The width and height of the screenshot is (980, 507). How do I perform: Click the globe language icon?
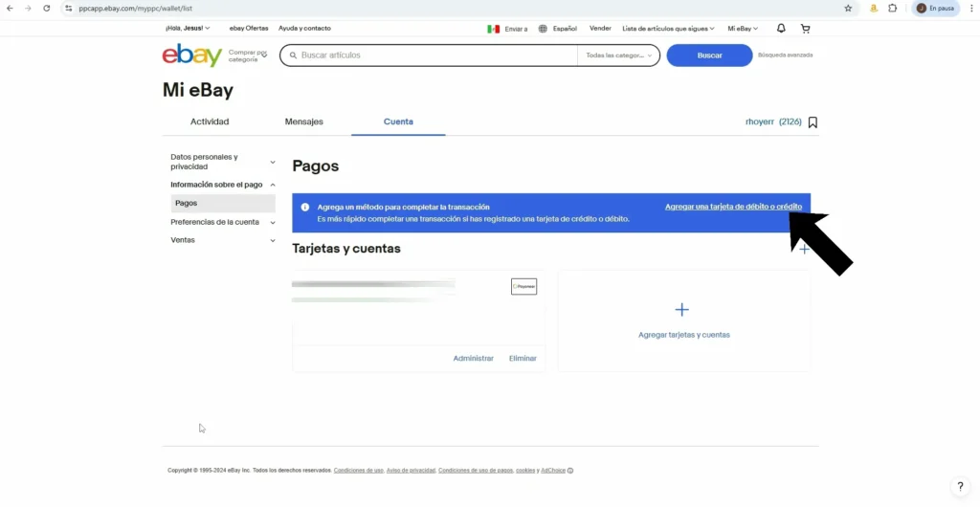click(543, 29)
